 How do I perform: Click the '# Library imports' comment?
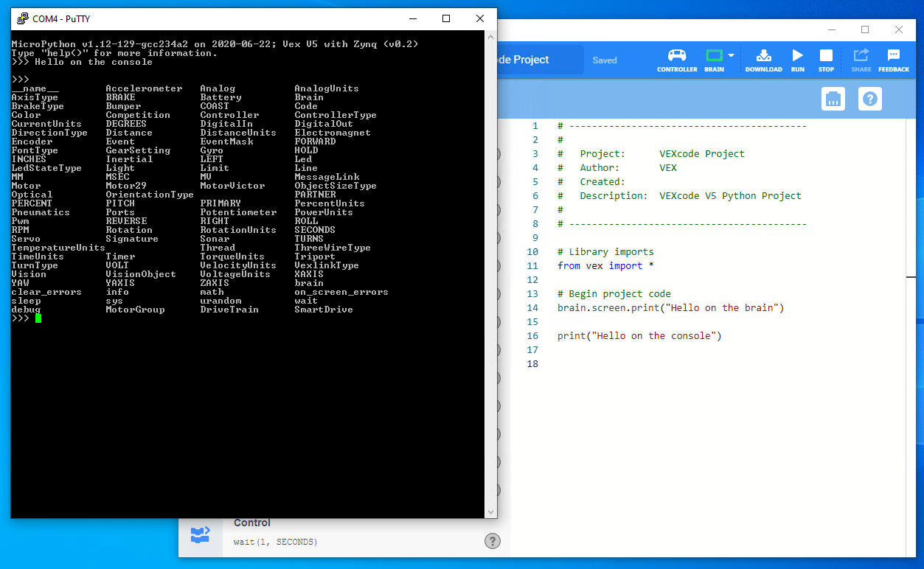[x=605, y=251]
